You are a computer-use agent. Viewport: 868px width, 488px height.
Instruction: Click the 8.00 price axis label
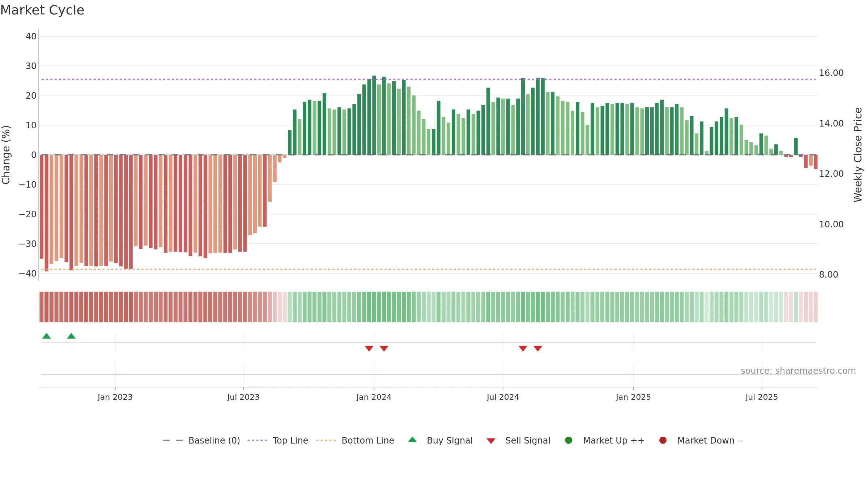[829, 275]
